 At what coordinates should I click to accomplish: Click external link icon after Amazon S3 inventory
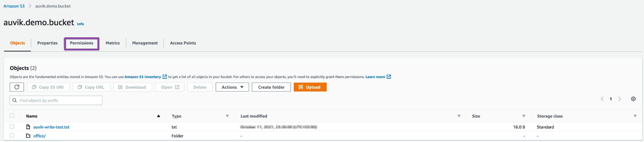pos(165,77)
